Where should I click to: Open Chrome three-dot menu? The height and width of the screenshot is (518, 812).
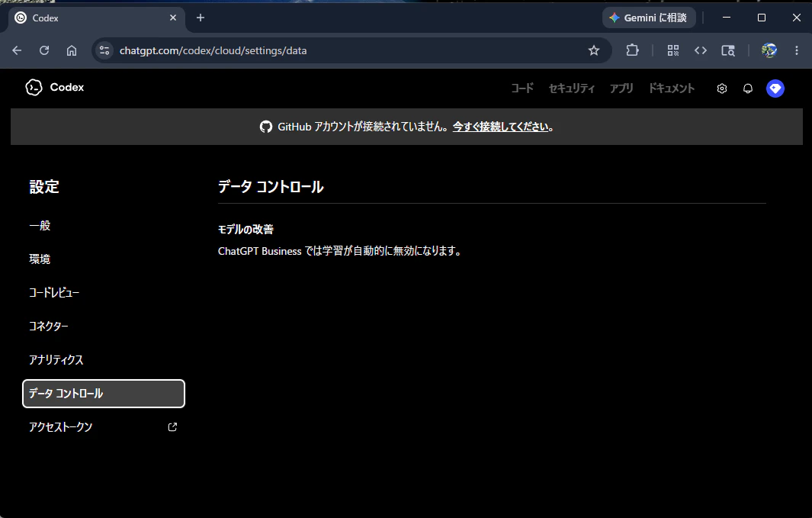(797, 50)
